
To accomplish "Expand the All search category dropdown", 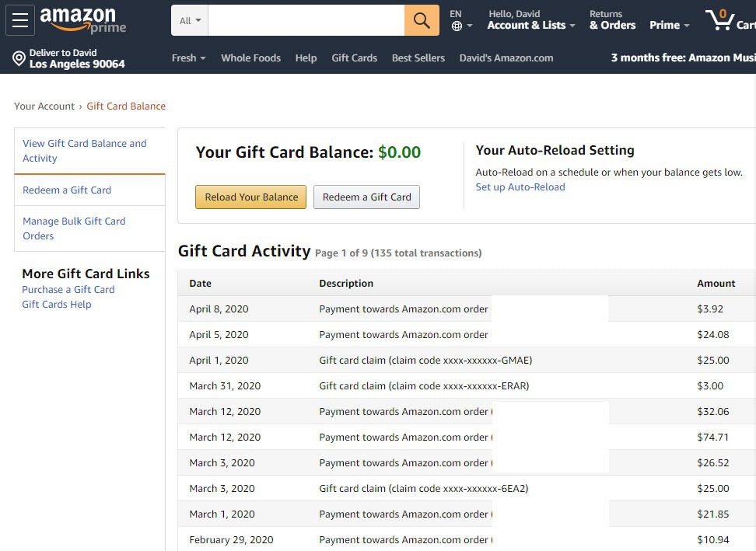I will pos(188,20).
